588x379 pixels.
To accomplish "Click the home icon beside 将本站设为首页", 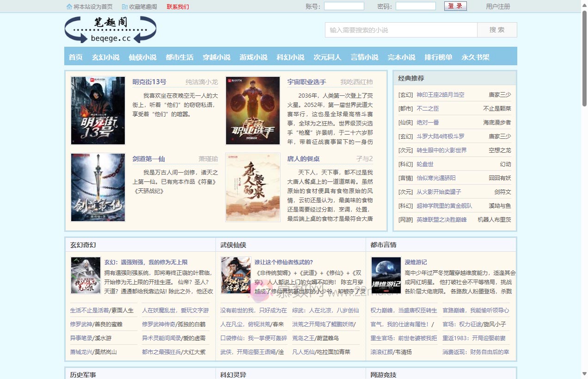I will pos(69,6).
